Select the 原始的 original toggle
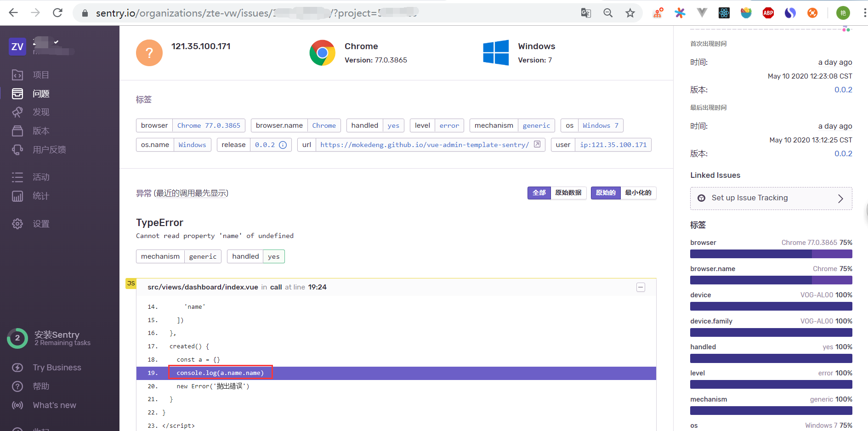Image resolution: width=868 pixels, height=431 pixels. [x=606, y=193]
